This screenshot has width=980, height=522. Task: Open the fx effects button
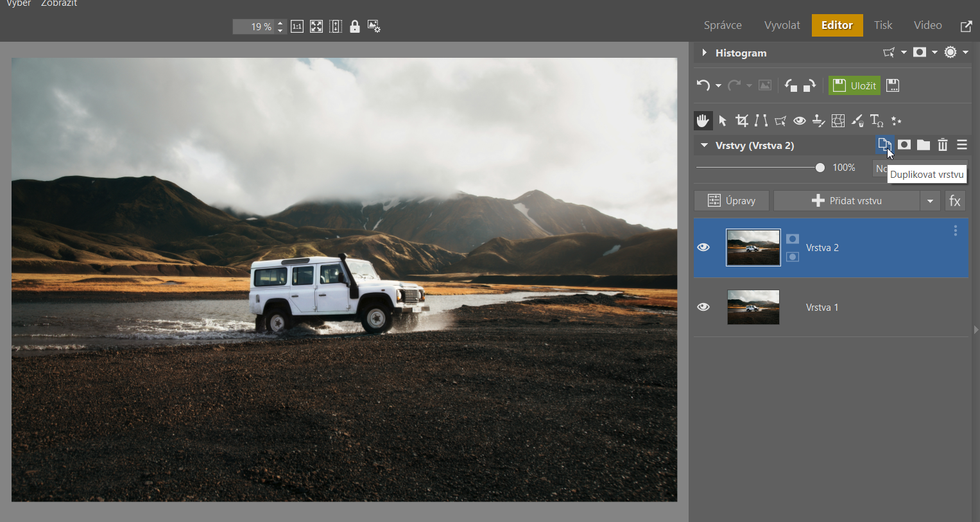(955, 201)
